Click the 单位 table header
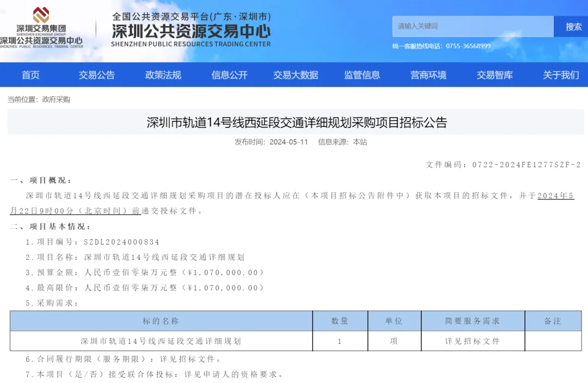 click(395, 321)
